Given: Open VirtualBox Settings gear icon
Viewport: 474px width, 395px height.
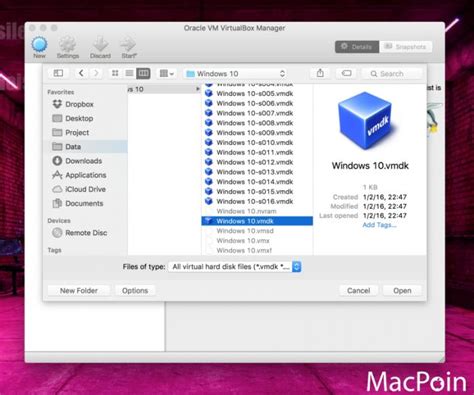Looking at the screenshot, I should point(68,45).
